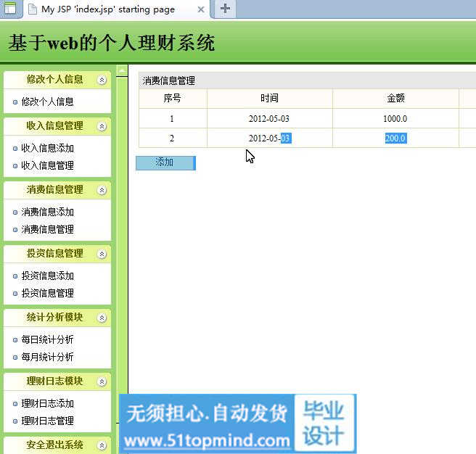Open 消费信息添加 menu item
Screen dimensions: 476x454
pyautogui.click(x=47, y=212)
